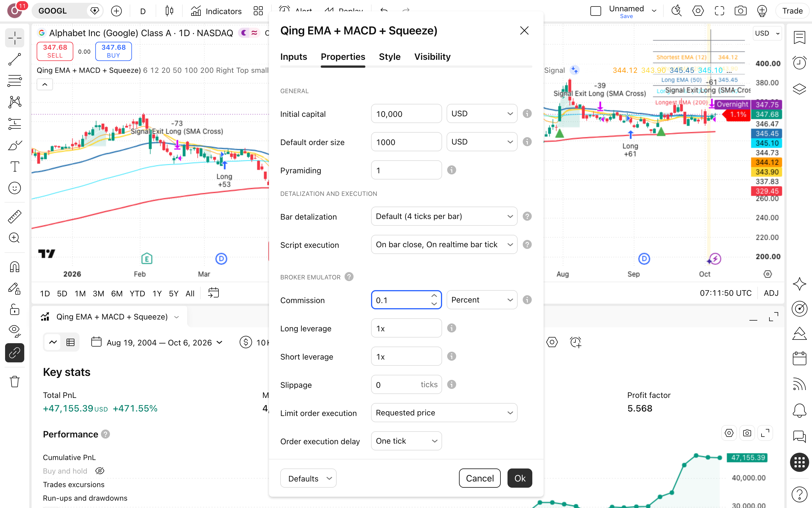812x508 pixels.
Task: Open the chart type candles selector
Action: pyautogui.click(x=169, y=11)
